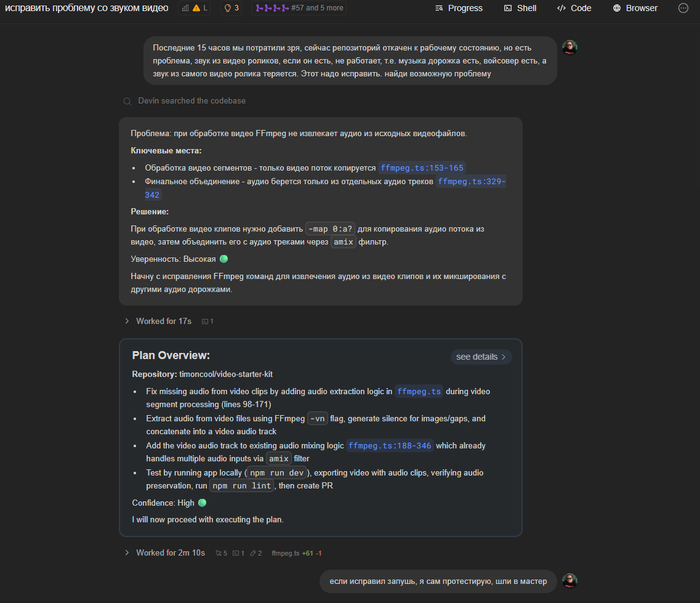Image resolution: width=700 pixels, height=603 pixels.
Task: Switch to the Shell tab
Action: (x=519, y=8)
